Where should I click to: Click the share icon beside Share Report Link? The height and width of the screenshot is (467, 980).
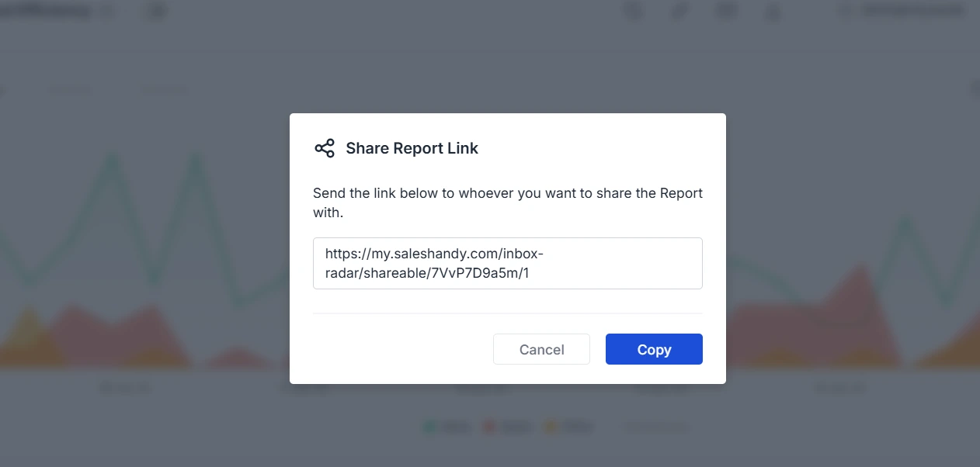click(x=324, y=148)
